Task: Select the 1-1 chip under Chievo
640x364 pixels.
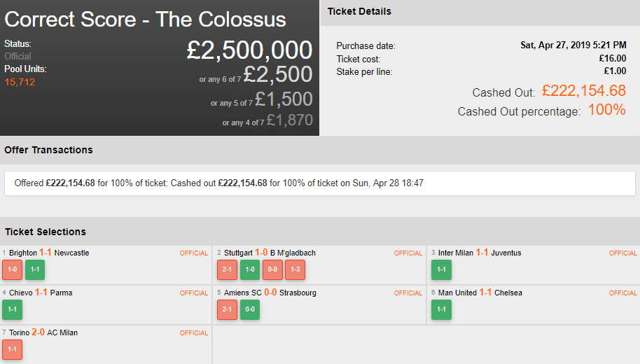Action: pos(12,309)
